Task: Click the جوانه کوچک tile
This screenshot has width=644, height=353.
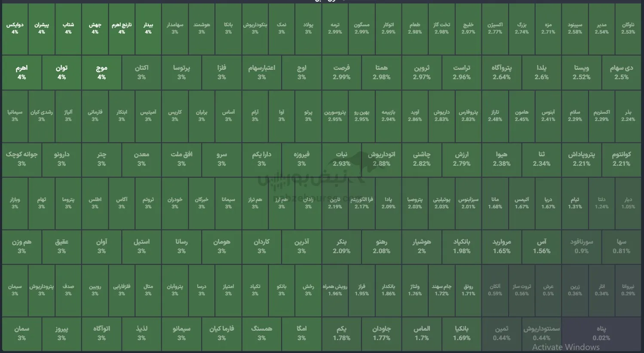Action: 21,159
